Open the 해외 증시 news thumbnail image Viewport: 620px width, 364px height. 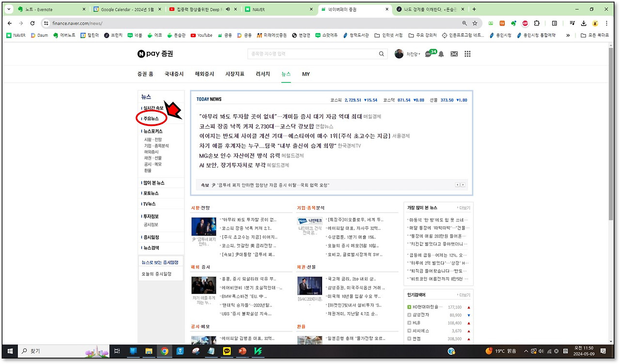pos(204,286)
